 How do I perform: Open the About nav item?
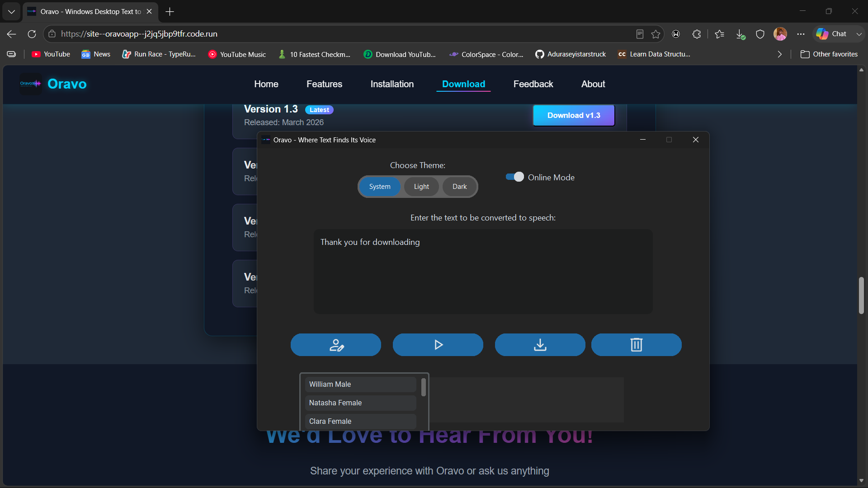[593, 84]
